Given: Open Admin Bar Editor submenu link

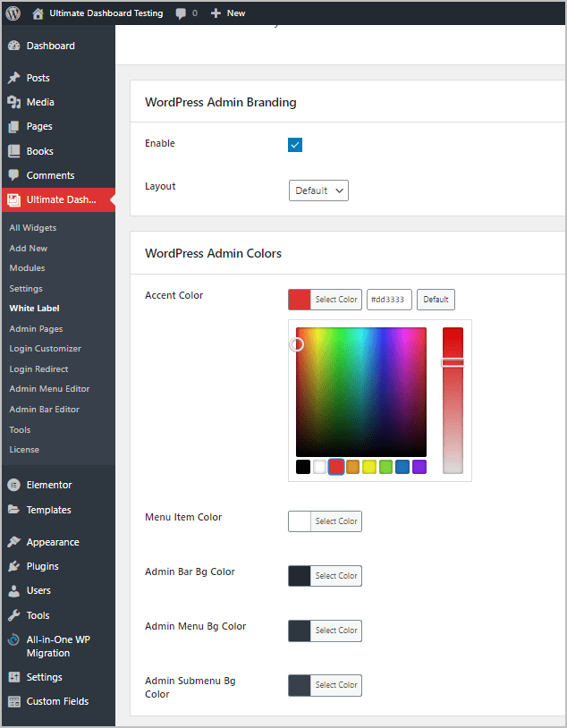Looking at the screenshot, I should pyautogui.click(x=44, y=409).
